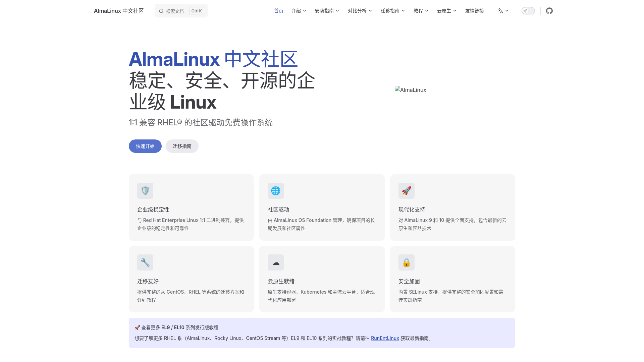The image size is (644, 362).
Task: Click the wrench icon on 迁移友好 card
Action: tap(145, 262)
